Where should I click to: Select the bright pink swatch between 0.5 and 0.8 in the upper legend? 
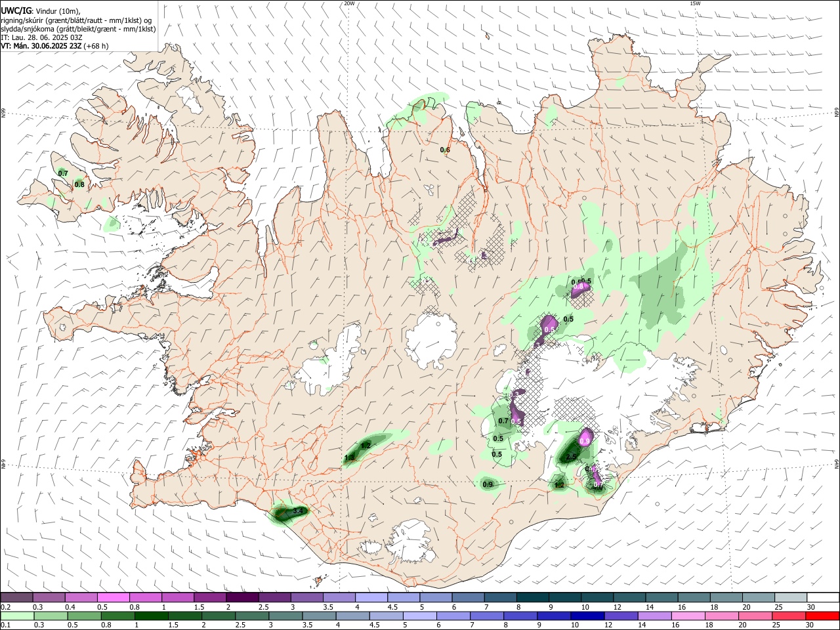coord(113,597)
